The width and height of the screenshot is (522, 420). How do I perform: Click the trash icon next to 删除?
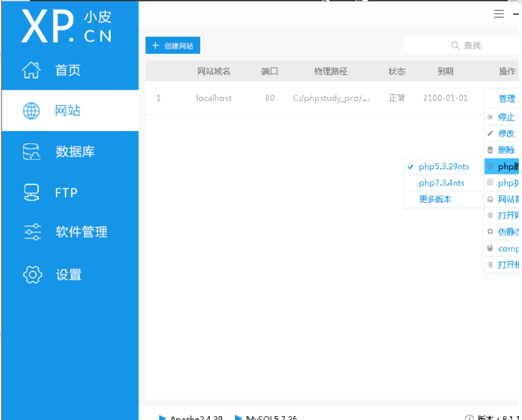489,149
